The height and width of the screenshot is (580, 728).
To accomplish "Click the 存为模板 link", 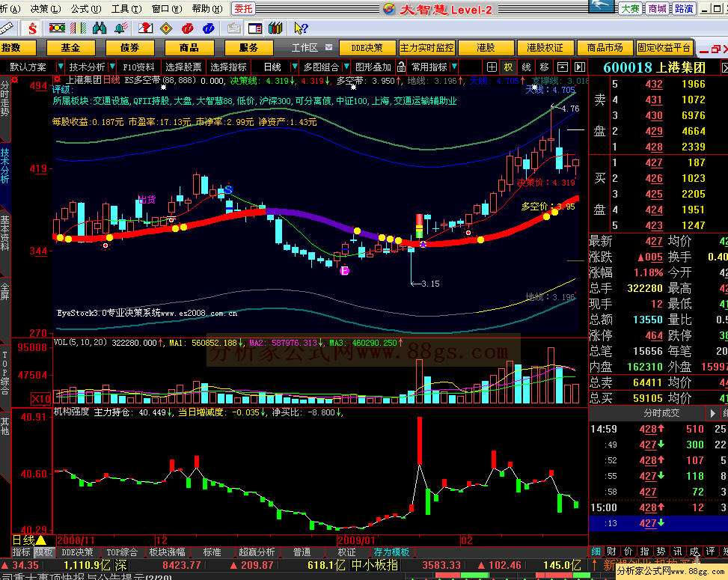I will click(x=391, y=552).
